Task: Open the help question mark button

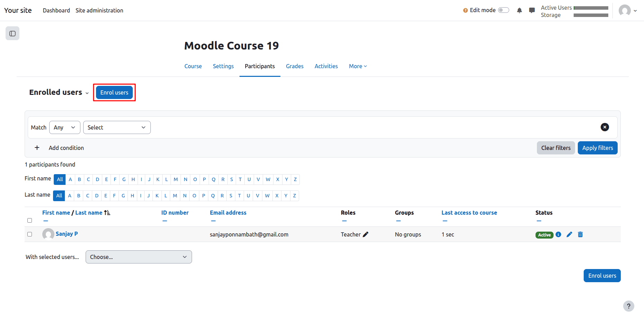Action: 628,306
